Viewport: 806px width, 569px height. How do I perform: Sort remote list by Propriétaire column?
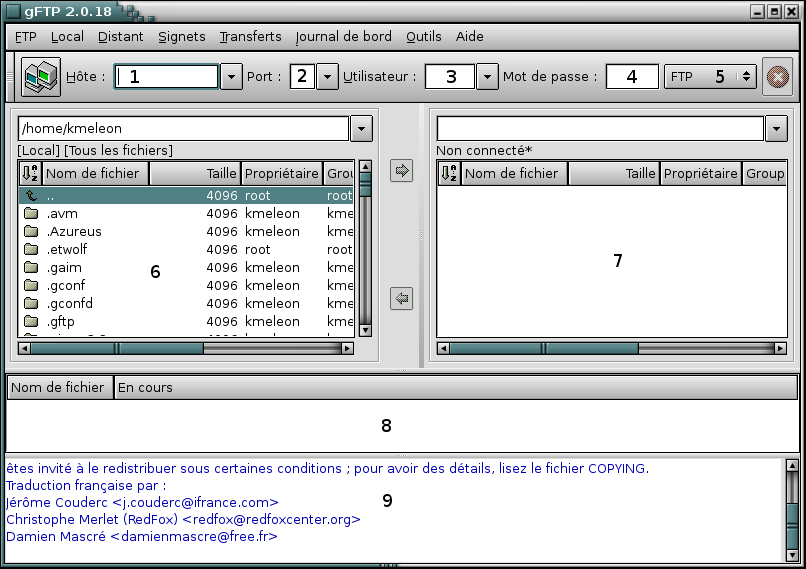[x=701, y=173]
